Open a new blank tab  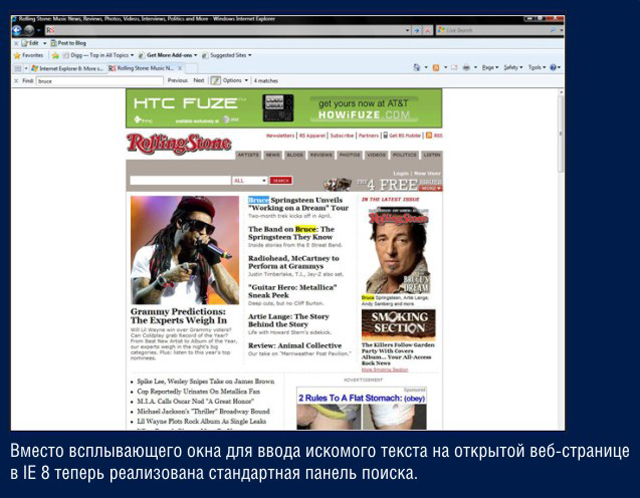tap(192, 68)
